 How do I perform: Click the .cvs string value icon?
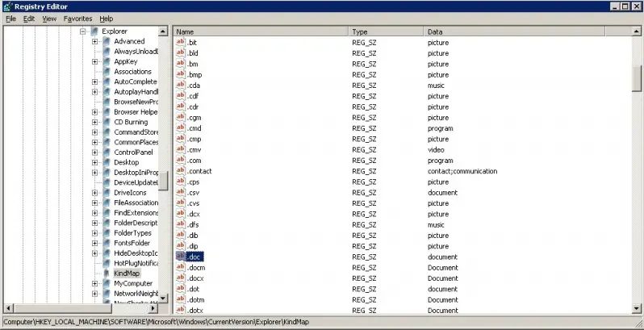180,203
